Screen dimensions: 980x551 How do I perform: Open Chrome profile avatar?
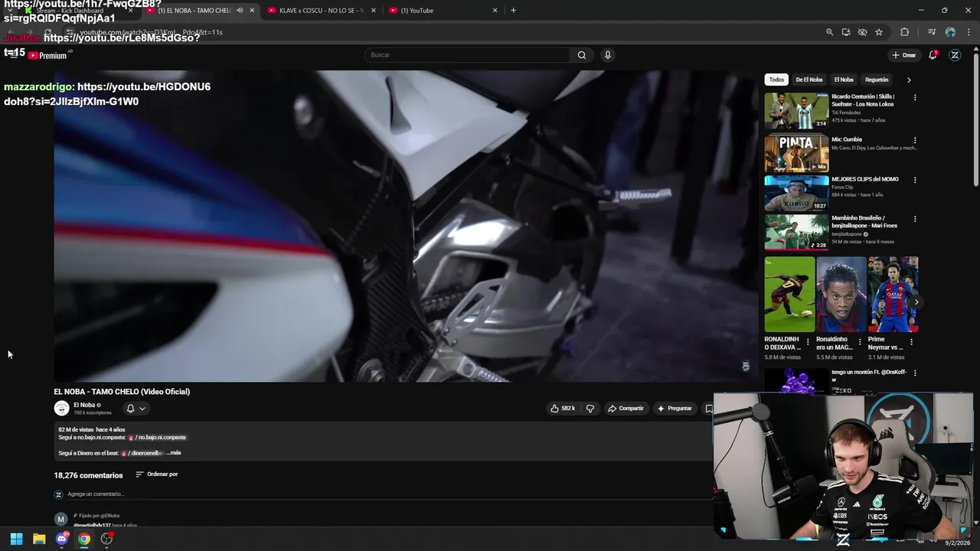[950, 32]
